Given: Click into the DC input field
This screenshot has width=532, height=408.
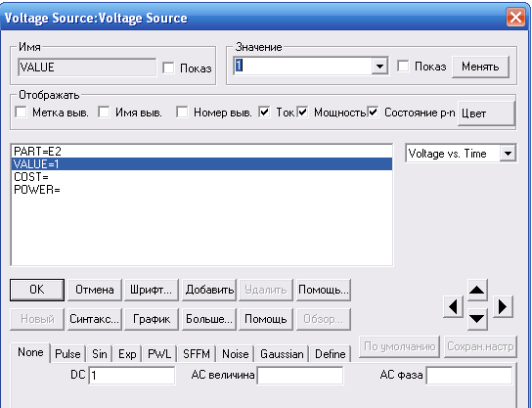Looking at the screenshot, I should (132, 375).
